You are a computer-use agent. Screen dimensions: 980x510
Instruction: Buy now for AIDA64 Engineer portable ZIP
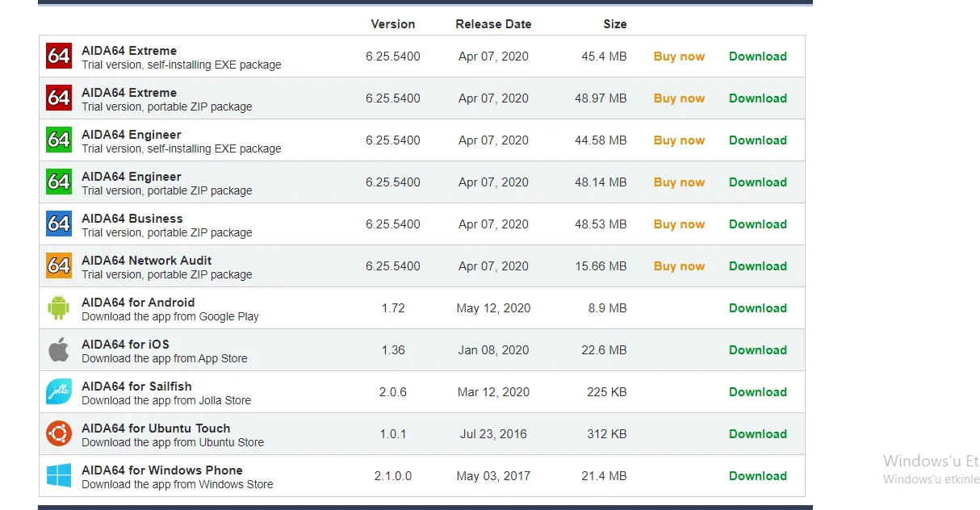[679, 182]
